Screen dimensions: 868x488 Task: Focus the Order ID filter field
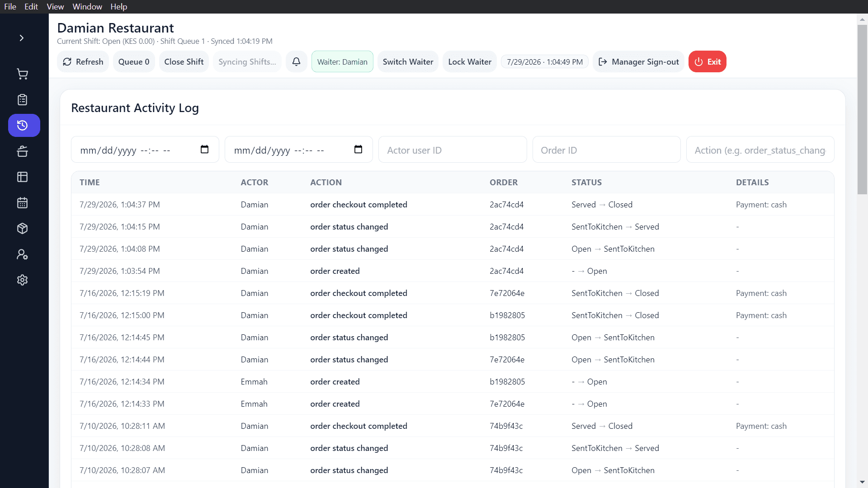tap(606, 150)
